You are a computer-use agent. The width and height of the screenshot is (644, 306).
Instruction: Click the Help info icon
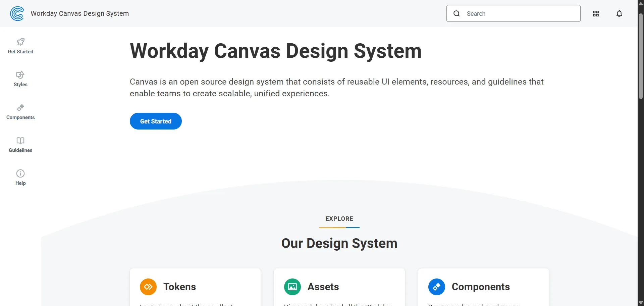(20, 173)
